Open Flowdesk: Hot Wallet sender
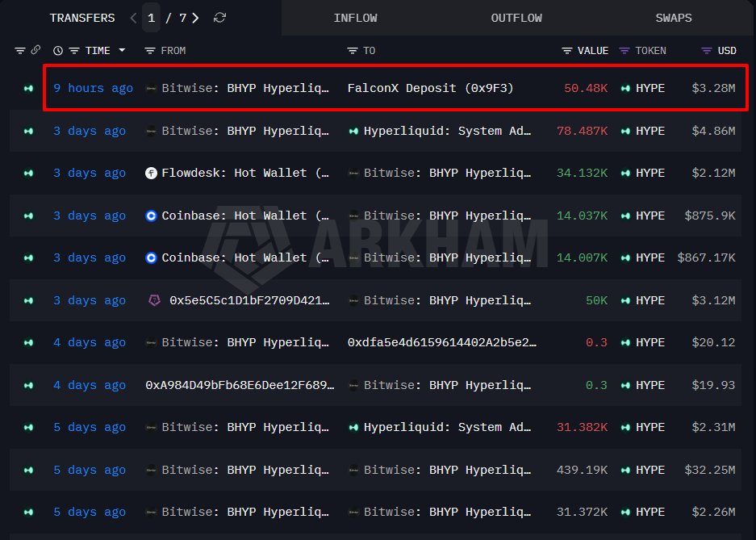Screen dimensions: 756x540 (x=245, y=173)
